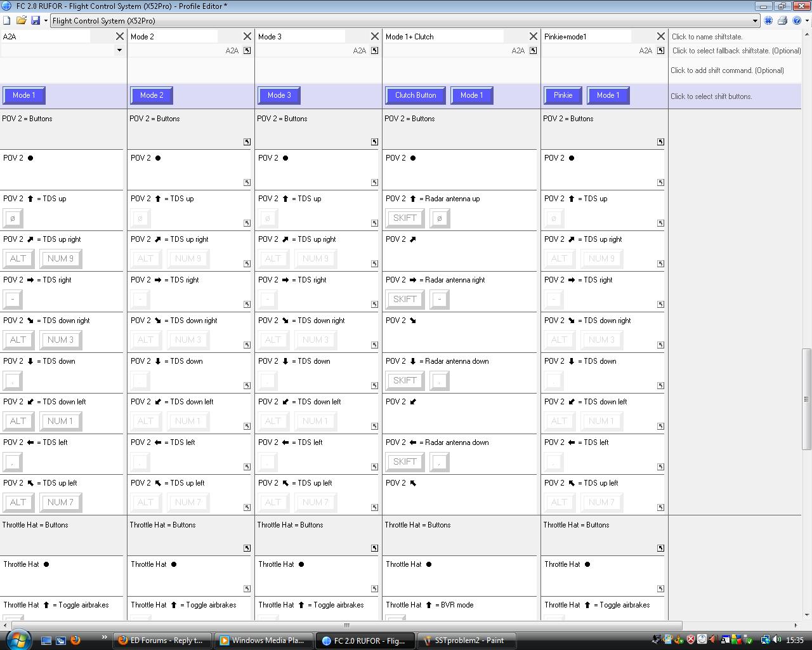Click fallback icon in Pinkie+mode1 'Throttle Hat = Buttons' row
Image resolution: width=812 pixels, height=650 pixels.
coord(661,548)
